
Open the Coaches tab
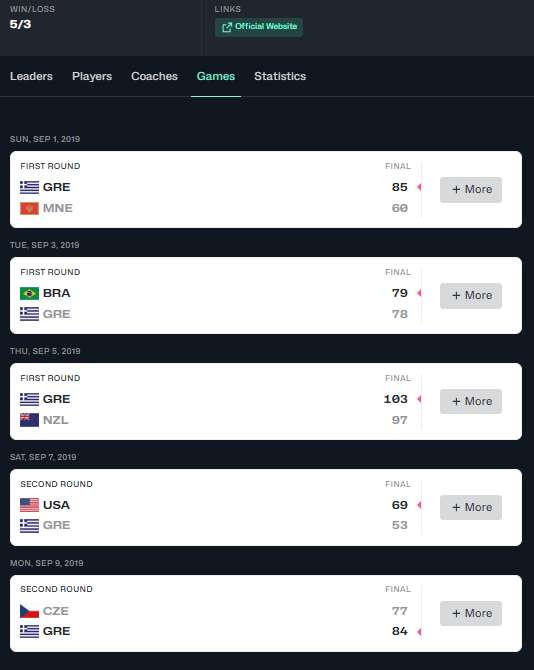[154, 76]
